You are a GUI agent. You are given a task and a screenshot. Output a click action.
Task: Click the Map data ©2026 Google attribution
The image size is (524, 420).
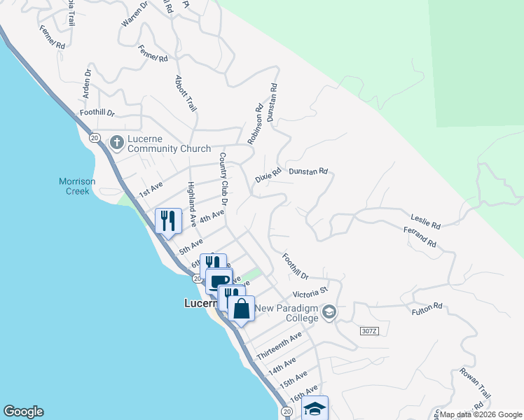(481, 415)
